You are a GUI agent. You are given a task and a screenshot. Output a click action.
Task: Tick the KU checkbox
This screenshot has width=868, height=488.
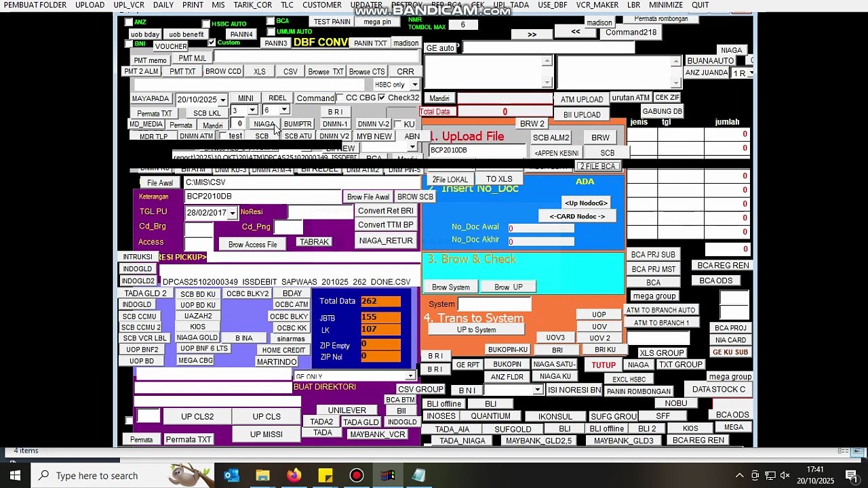[397, 125]
